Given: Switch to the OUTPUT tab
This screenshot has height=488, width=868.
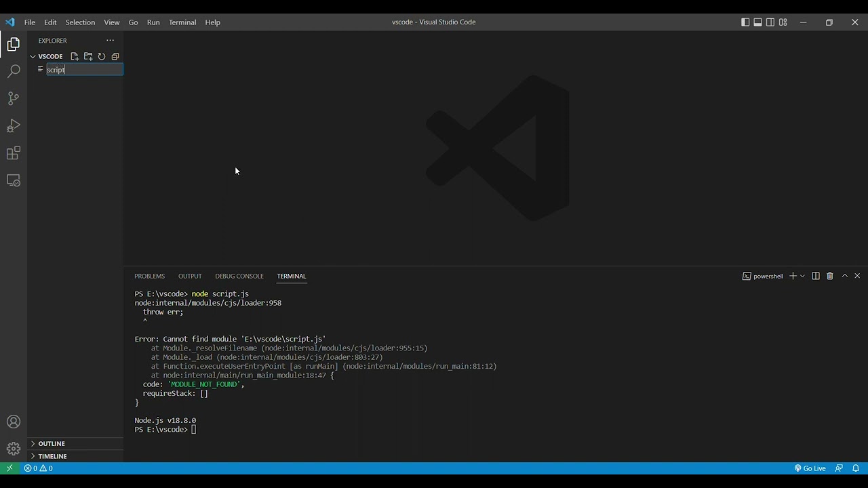Looking at the screenshot, I should click(x=190, y=276).
